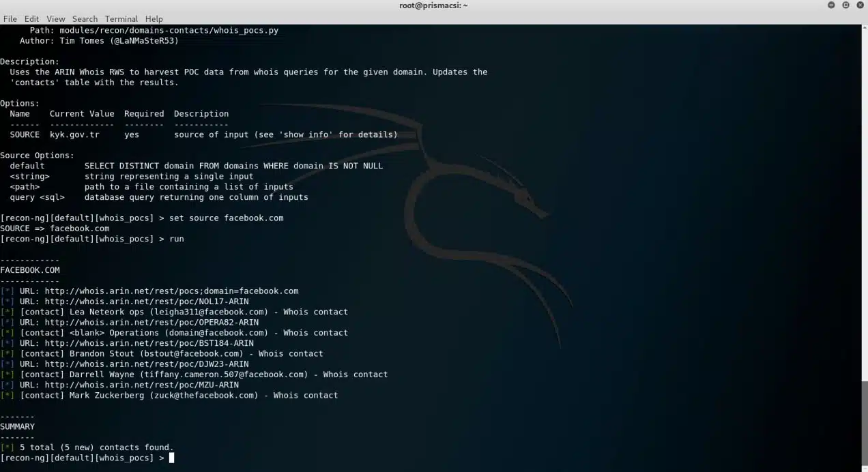Click the MZU-ARIN poc URL
Screen dimensions: 868x472
[142, 385]
